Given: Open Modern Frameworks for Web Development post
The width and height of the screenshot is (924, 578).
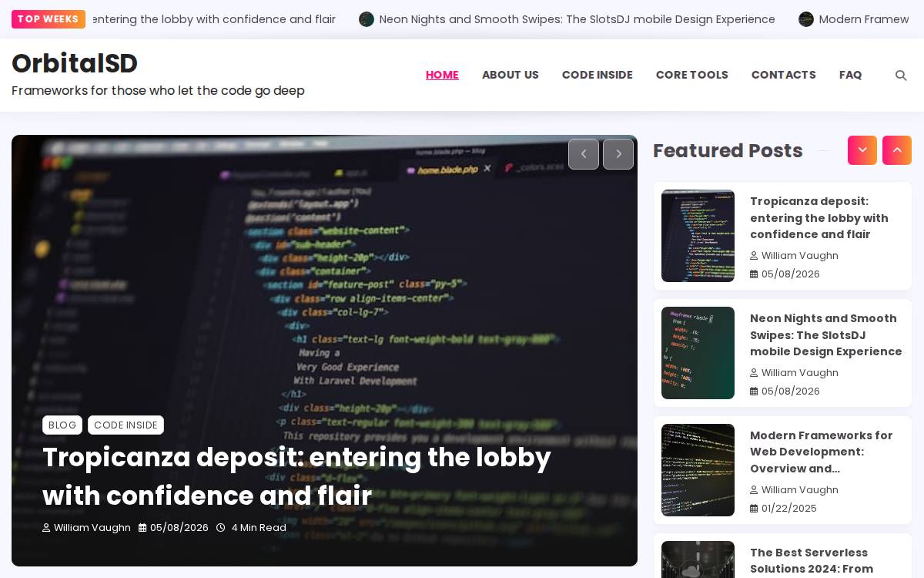Looking at the screenshot, I should tap(822, 452).
